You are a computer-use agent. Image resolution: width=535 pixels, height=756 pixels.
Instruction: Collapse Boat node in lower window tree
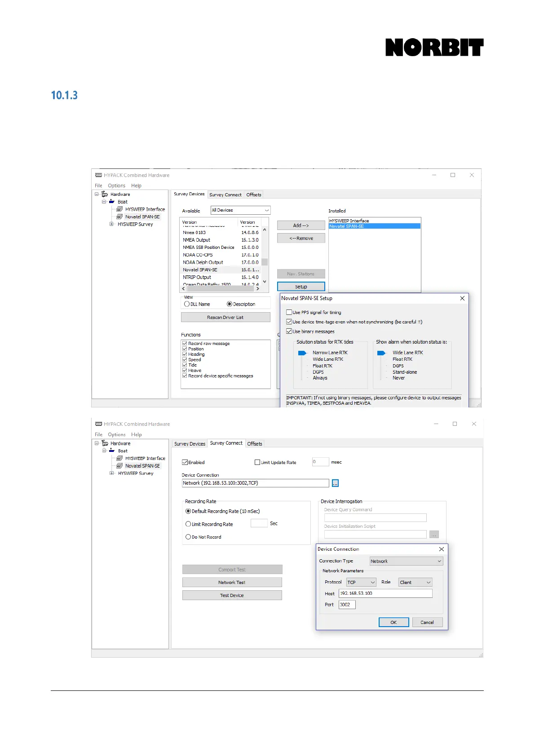click(x=104, y=451)
